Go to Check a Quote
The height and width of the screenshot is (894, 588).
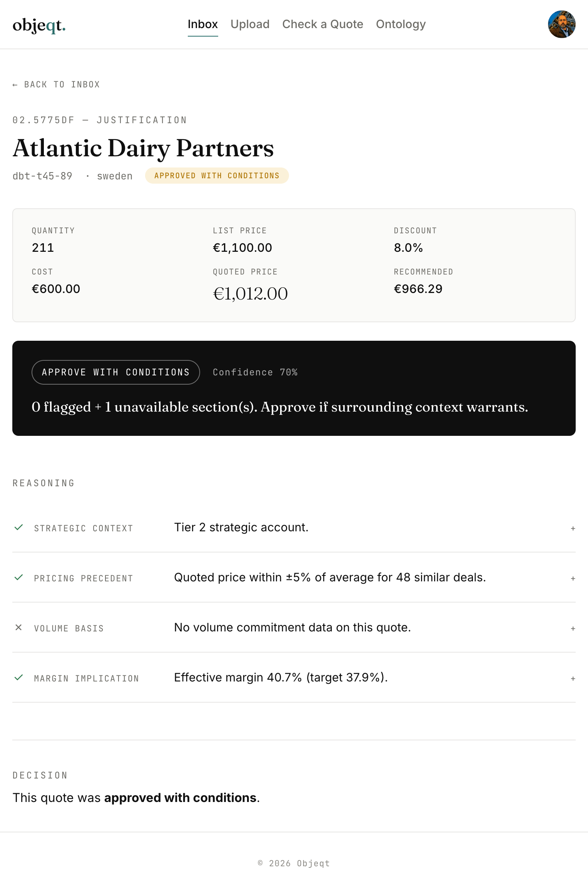click(323, 24)
